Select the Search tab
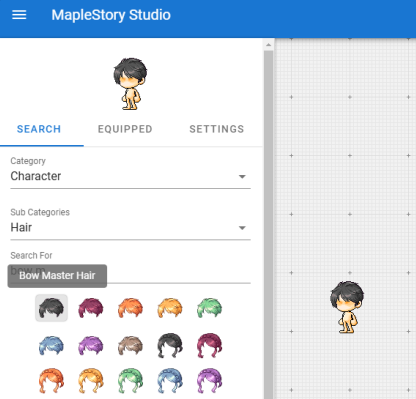416x399 pixels. (x=39, y=129)
